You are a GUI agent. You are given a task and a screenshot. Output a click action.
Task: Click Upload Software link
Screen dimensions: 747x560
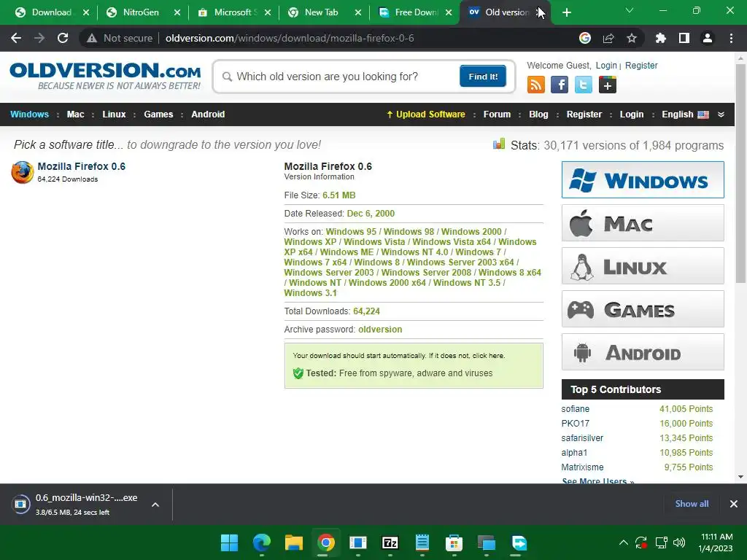(x=426, y=114)
